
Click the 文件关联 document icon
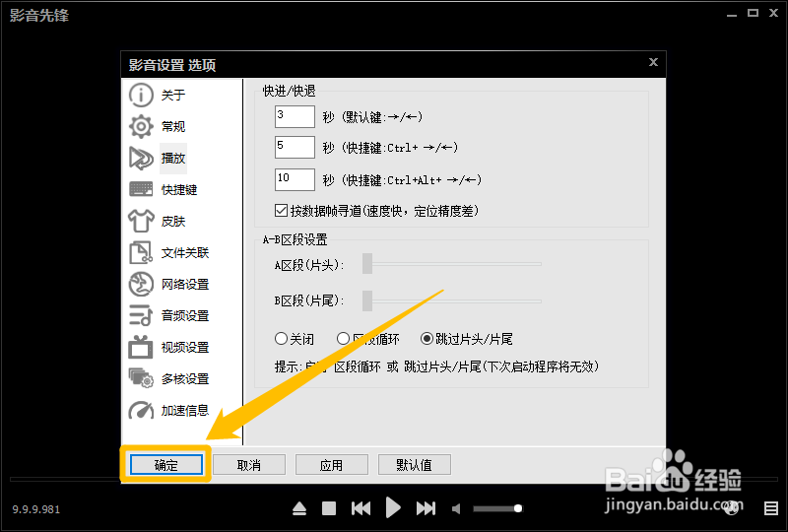click(x=141, y=252)
